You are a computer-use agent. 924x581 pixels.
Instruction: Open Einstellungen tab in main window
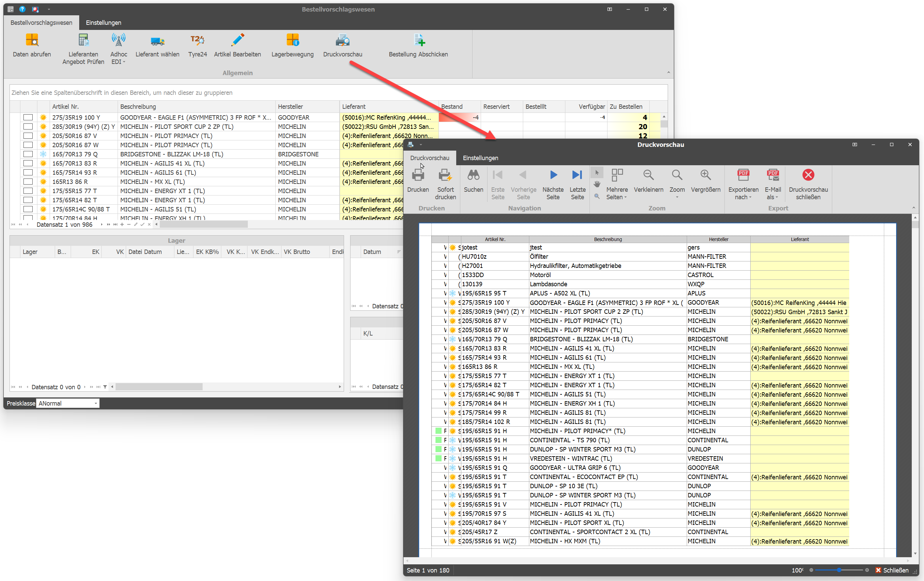click(x=104, y=23)
